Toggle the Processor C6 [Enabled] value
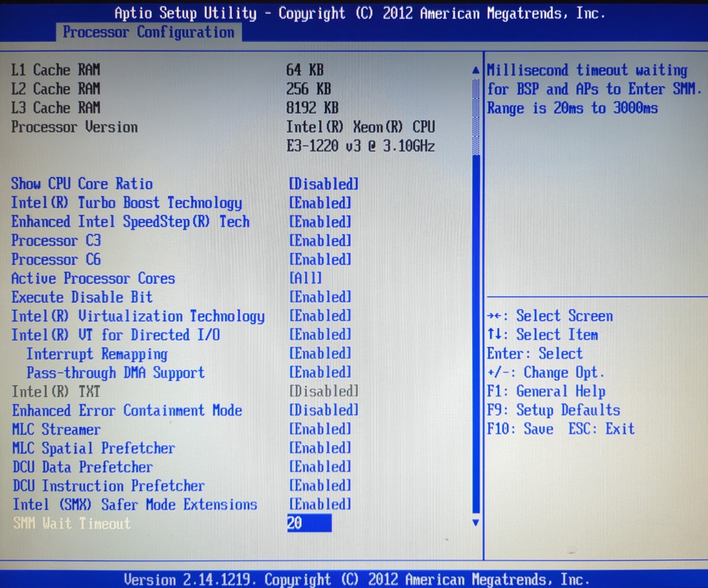The image size is (708, 588). tap(320, 260)
